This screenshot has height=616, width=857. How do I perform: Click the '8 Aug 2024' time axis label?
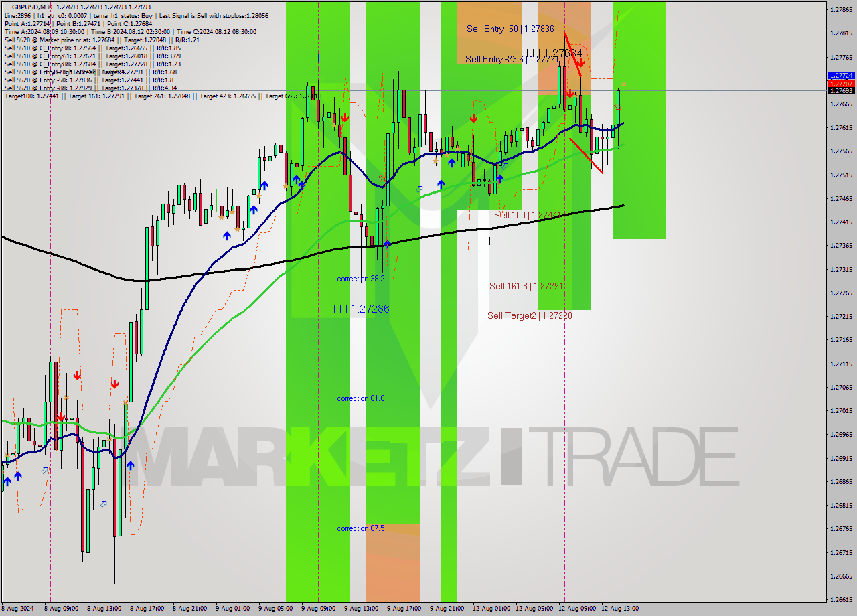17,609
